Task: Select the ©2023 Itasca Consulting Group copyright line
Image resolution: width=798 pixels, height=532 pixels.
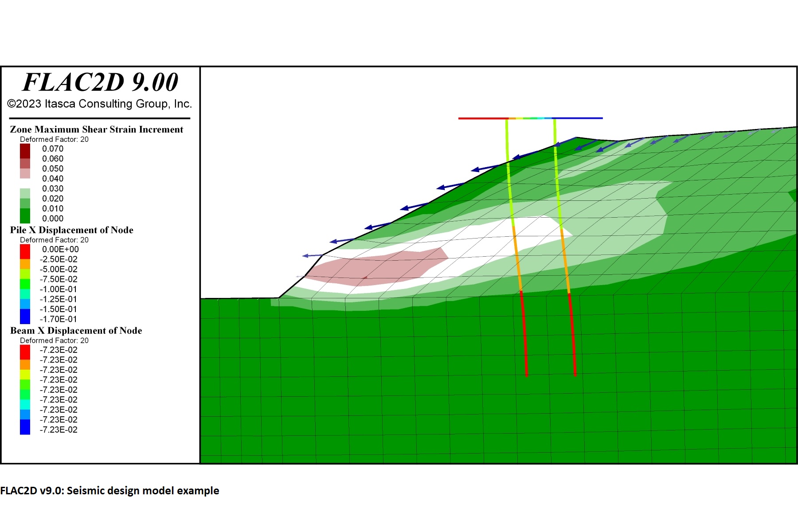Action: pyautogui.click(x=99, y=104)
